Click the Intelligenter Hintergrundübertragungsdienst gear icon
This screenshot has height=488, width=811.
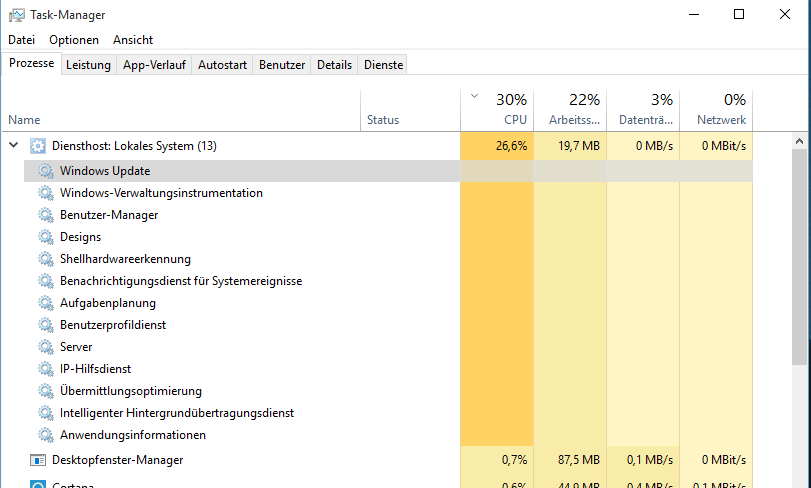coord(46,413)
